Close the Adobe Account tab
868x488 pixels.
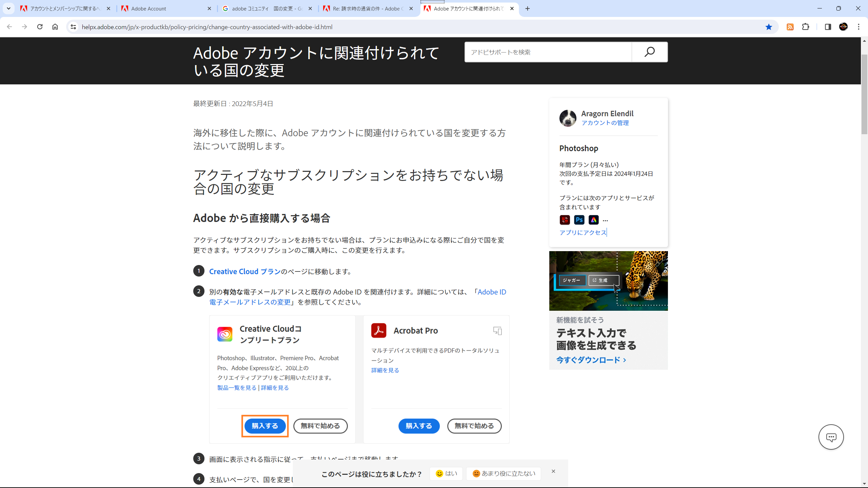tap(209, 8)
